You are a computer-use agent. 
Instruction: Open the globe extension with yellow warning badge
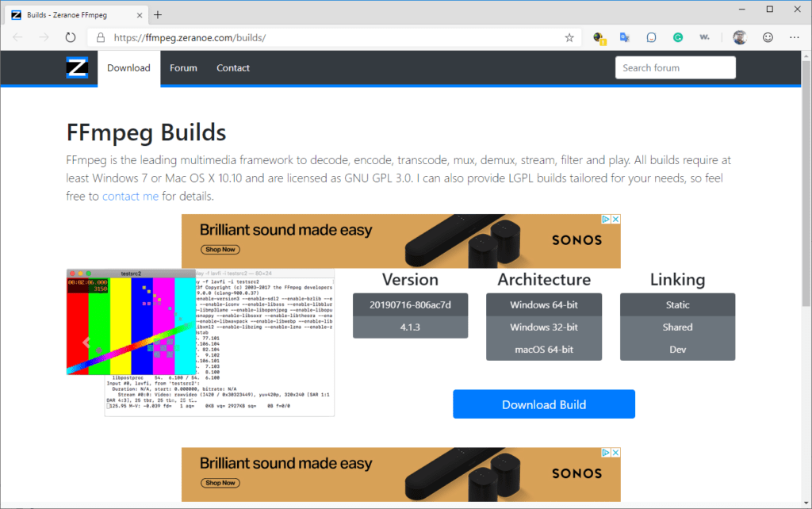599,38
